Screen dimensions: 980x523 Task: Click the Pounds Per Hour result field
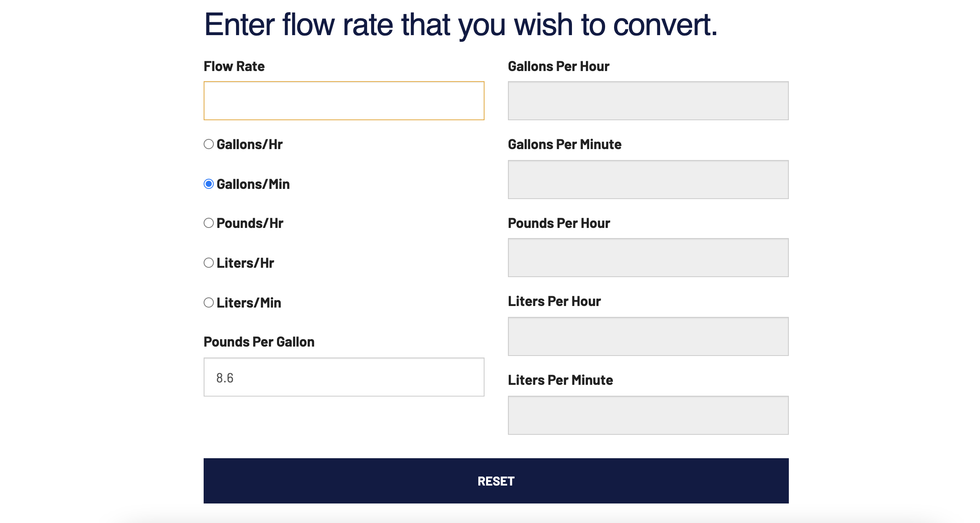pyautogui.click(x=648, y=258)
